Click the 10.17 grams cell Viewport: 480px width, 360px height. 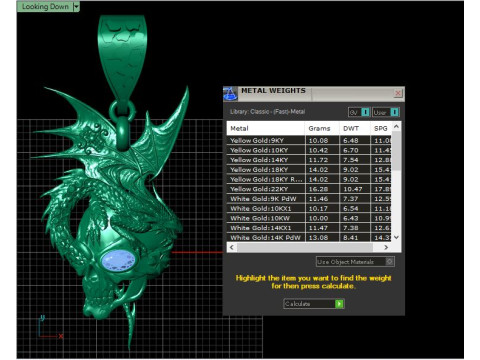322,208
